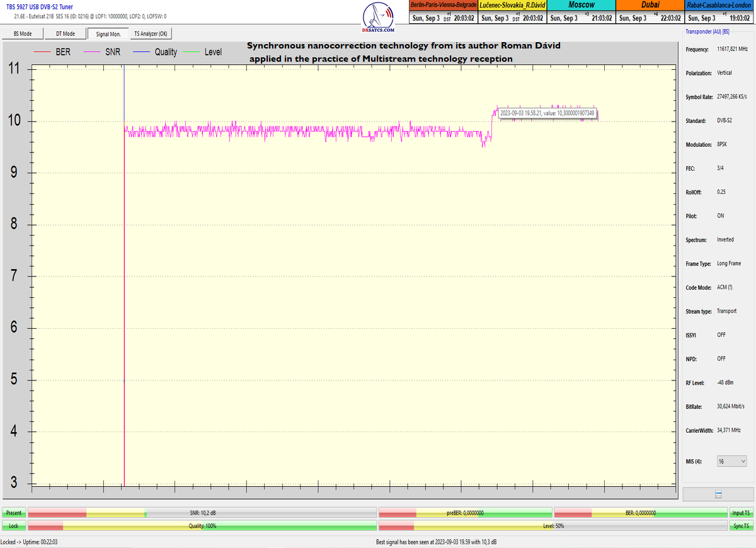
Task: Open the MIS (4) stream dropdown
Action: [x=732, y=462]
